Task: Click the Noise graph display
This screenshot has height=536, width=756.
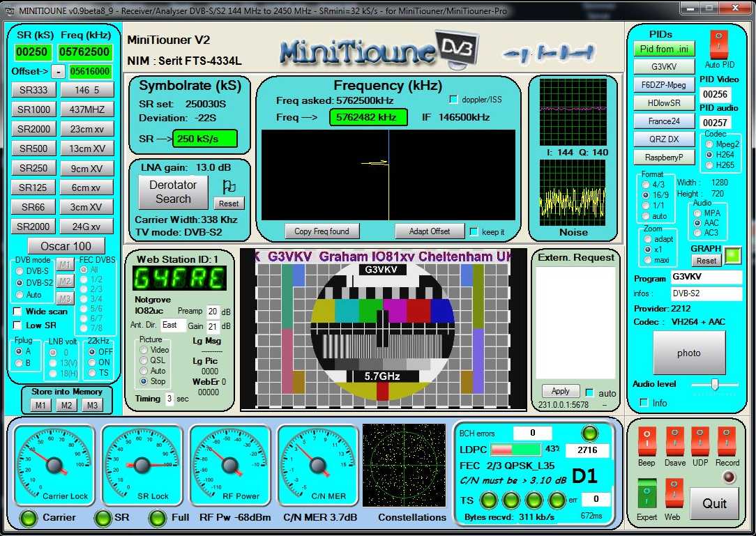Action: (573, 193)
